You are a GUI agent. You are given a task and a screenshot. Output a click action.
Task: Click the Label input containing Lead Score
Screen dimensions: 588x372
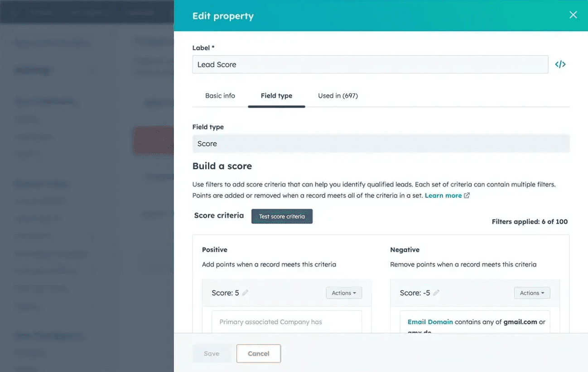tap(370, 64)
